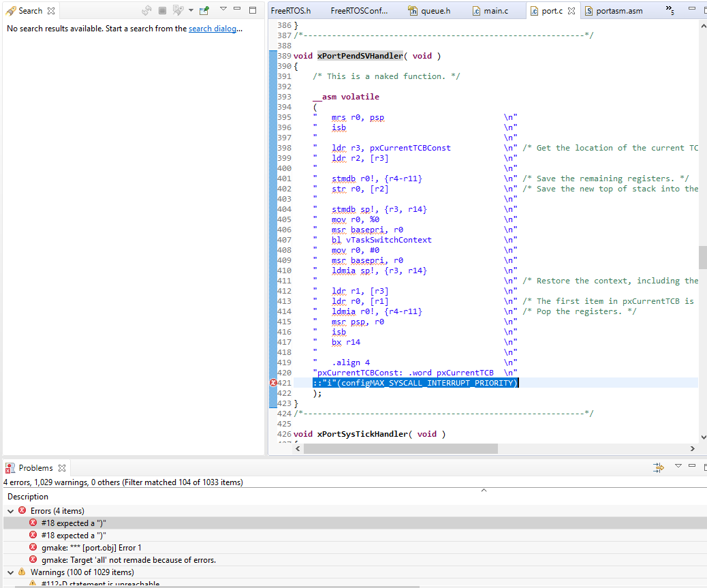This screenshot has width=707, height=588.
Task: Collapse the Errors (4 items) group
Action: 11,511
